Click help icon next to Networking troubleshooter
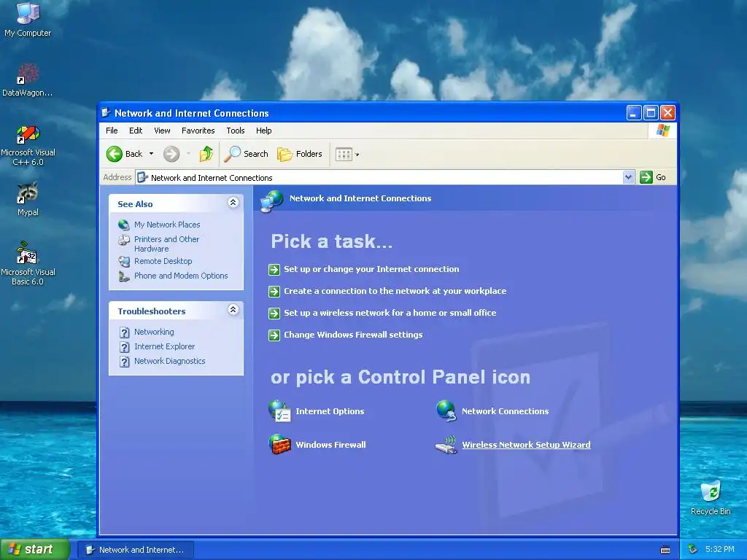 tap(124, 332)
